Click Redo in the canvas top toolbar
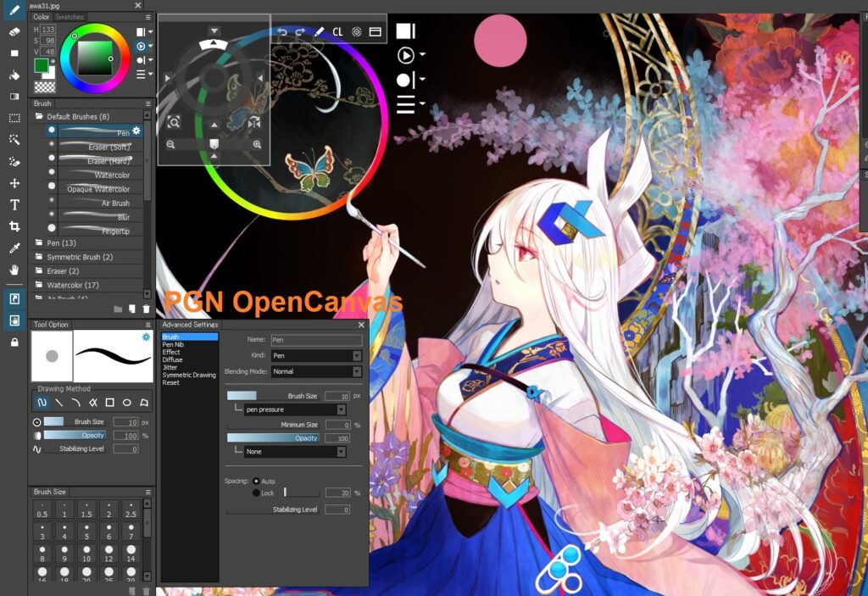Viewport: 868px width, 596px height. (x=300, y=31)
